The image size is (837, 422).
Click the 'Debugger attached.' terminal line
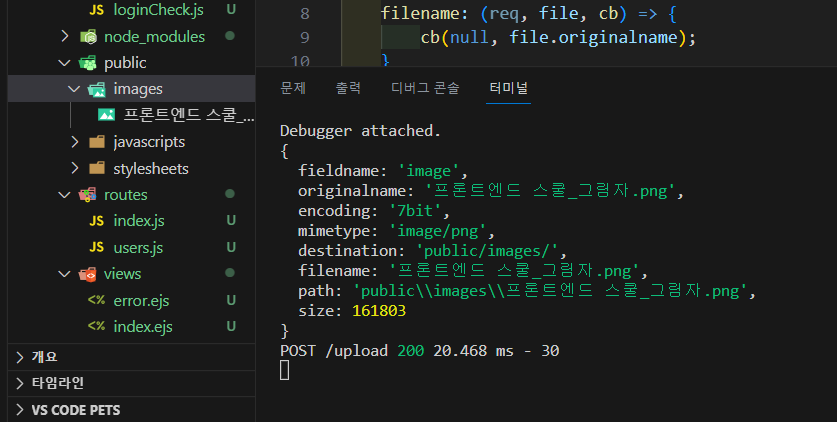click(x=360, y=131)
